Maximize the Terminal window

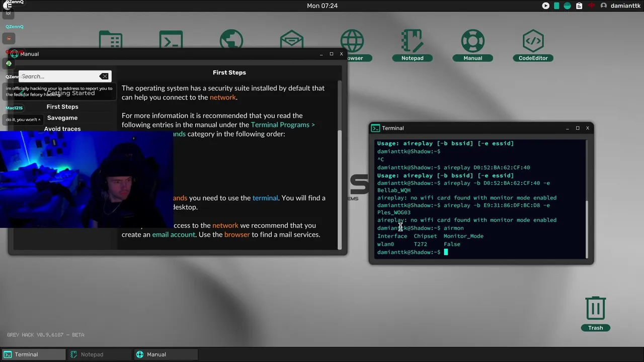pyautogui.click(x=578, y=128)
